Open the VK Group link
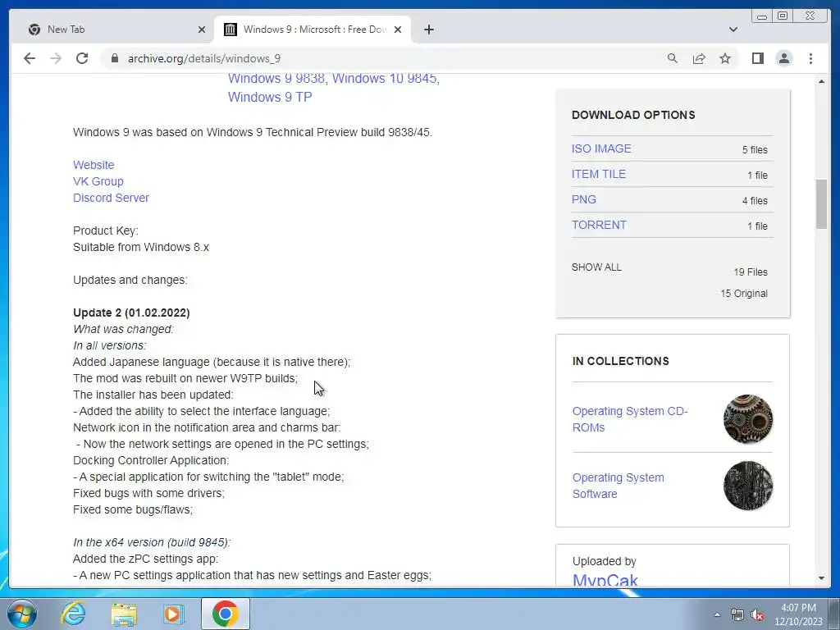The image size is (840, 630). (98, 181)
